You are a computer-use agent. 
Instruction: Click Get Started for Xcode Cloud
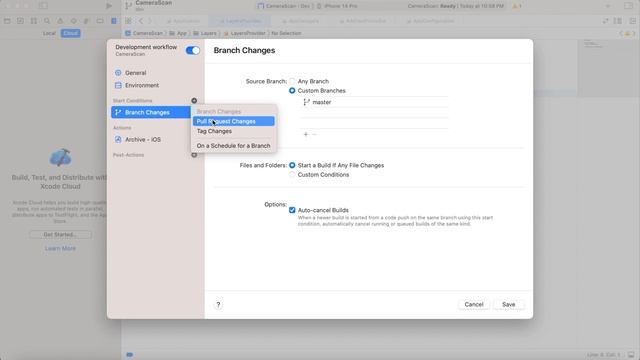[x=60, y=235]
